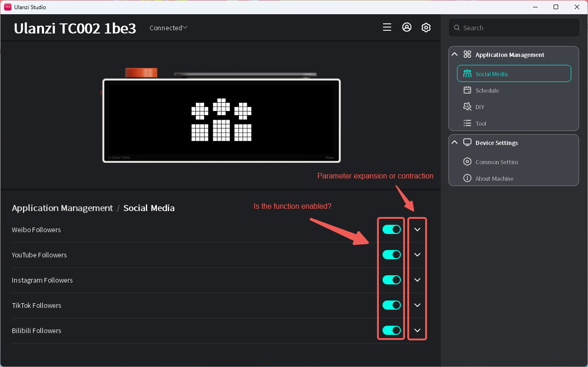Click the search magnifier icon

[457, 28]
